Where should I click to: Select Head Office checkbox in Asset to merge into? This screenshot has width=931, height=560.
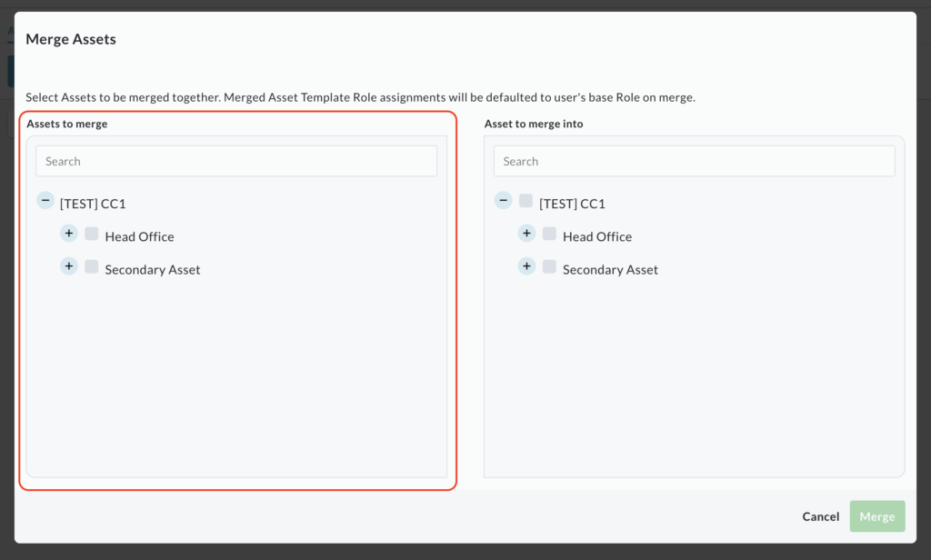pyautogui.click(x=549, y=234)
